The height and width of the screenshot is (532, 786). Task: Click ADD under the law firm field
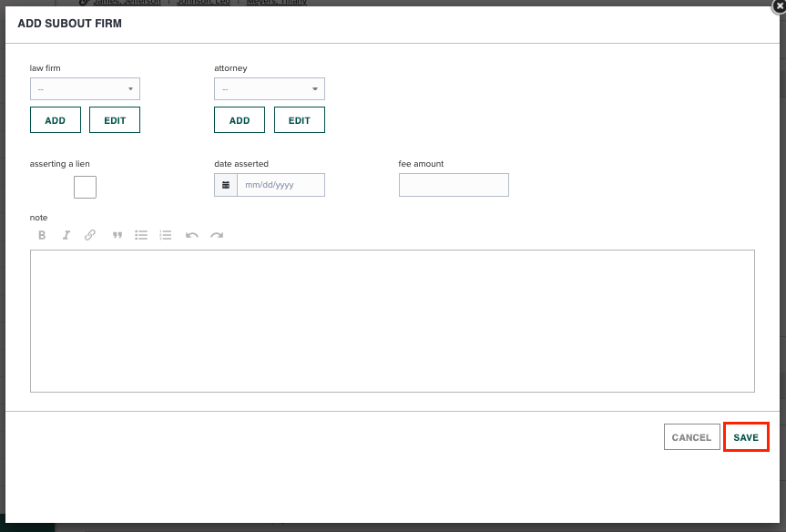(x=55, y=119)
